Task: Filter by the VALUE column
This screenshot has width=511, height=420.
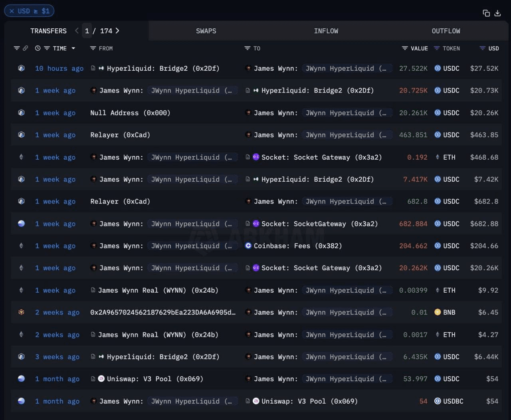Action: [x=405, y=48]
